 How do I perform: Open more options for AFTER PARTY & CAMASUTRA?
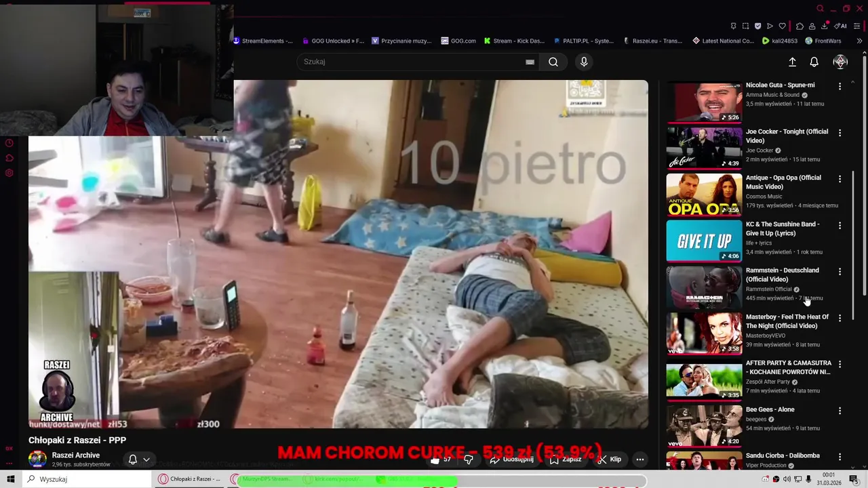(x=840, y=364)
